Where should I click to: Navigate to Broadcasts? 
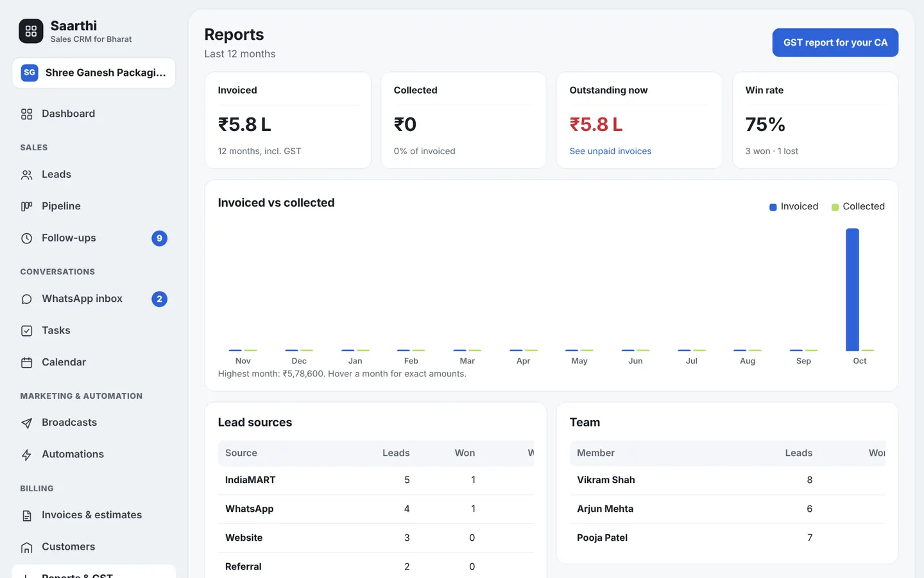[94, 423]
